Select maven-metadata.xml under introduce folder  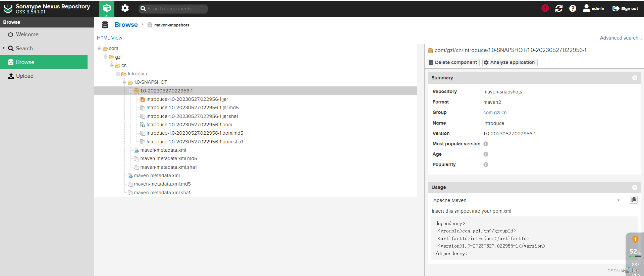157,176
